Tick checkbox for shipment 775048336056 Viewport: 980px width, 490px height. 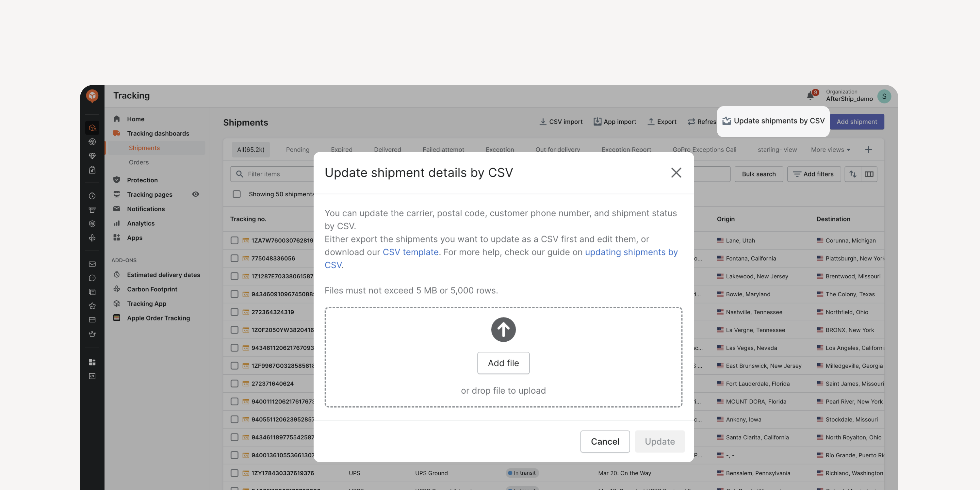[234, 258]
